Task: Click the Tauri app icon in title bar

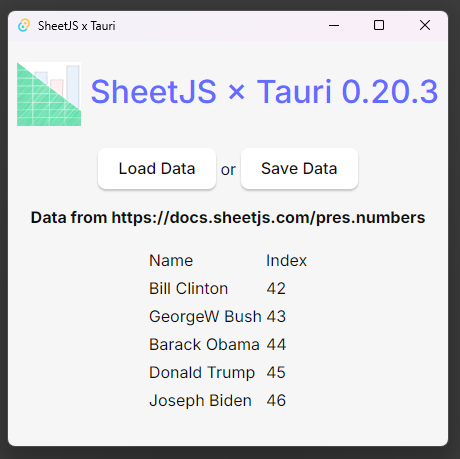Action: [24, 25]
